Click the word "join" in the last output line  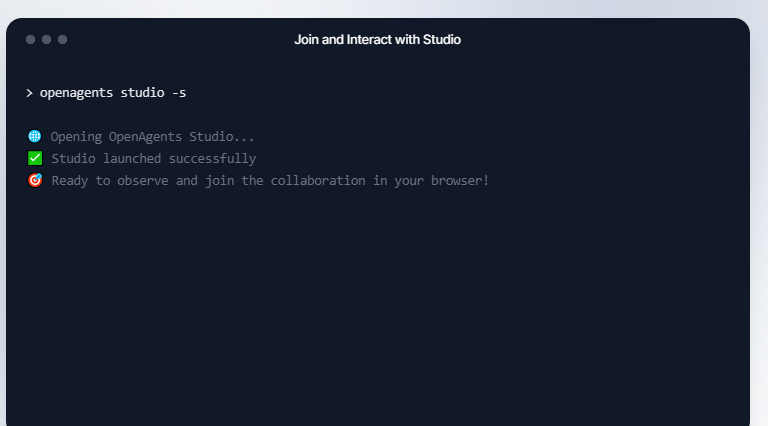pos(219,181)
